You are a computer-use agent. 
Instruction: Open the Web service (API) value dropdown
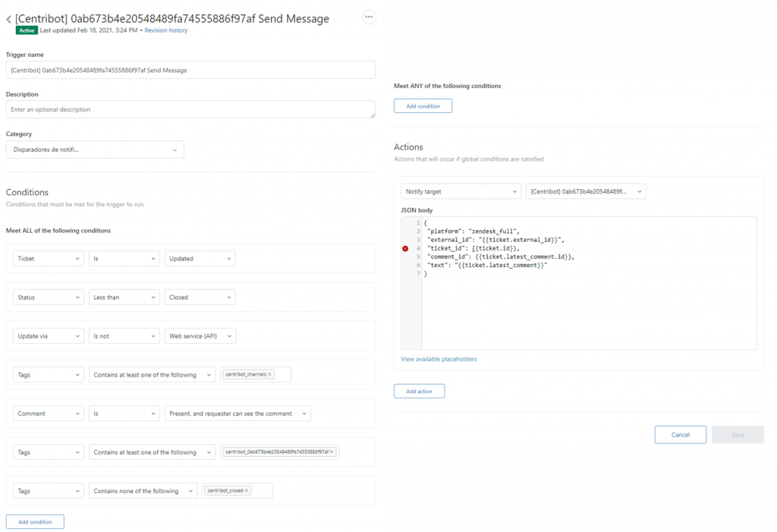(x=200, y=336)
